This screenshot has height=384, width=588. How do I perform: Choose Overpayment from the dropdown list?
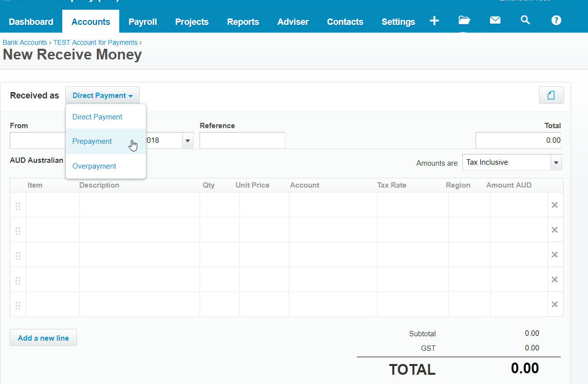[94, 166]
